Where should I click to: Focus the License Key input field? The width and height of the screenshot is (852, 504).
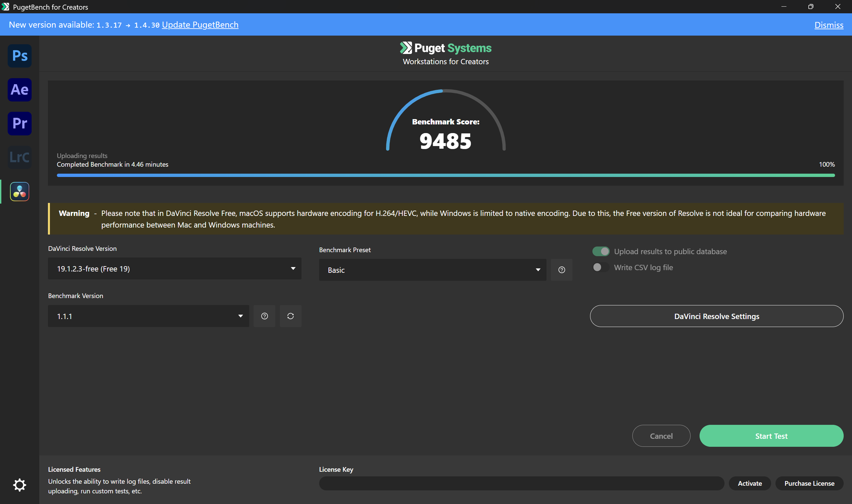click(522, 483)
